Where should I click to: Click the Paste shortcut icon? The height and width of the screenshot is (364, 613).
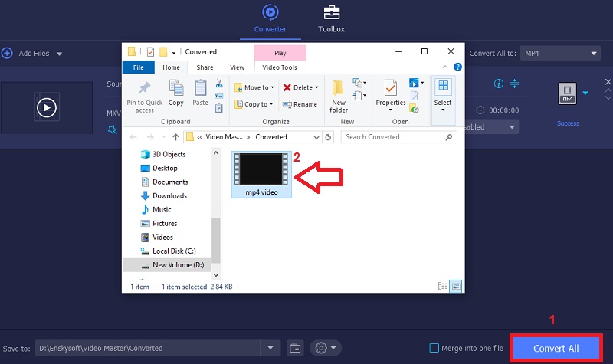click(219, 108)
